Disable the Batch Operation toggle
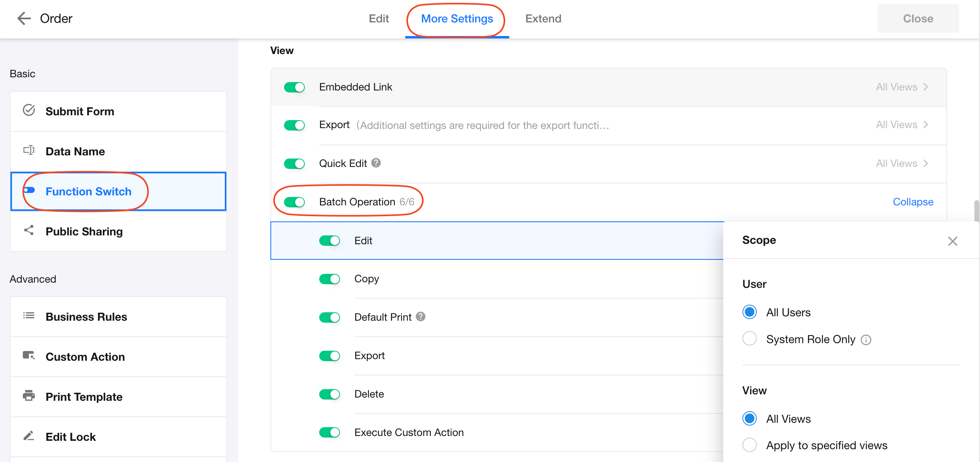Image resolution: width=980 pixels, height=462 pixels. [294, 202]
